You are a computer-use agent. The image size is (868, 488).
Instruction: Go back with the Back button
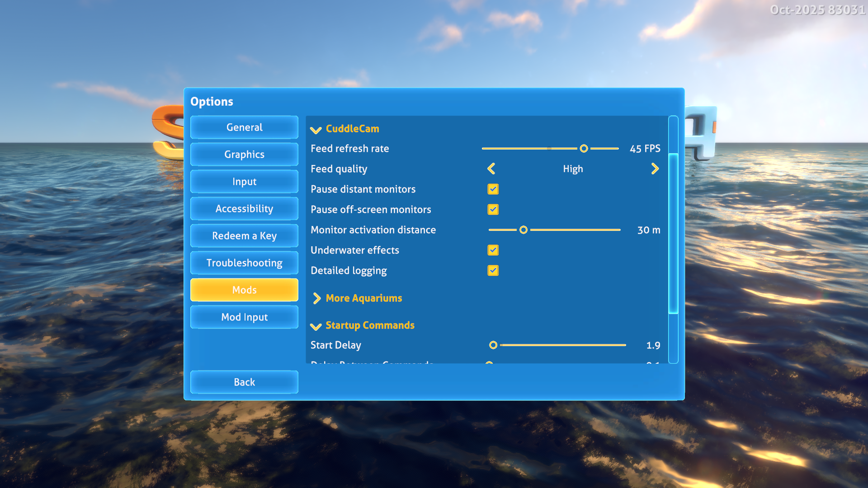244,382
